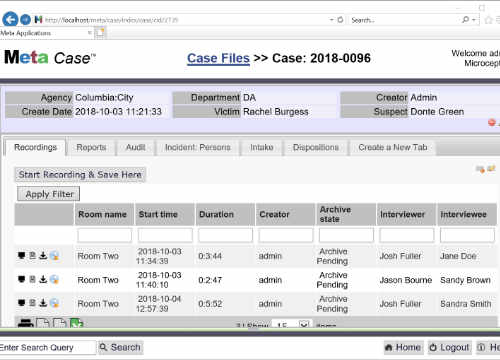Click the monitor play icon for Sandra Smith recording
The width and height of the screenshot is (500, 360).
point(21,303)
